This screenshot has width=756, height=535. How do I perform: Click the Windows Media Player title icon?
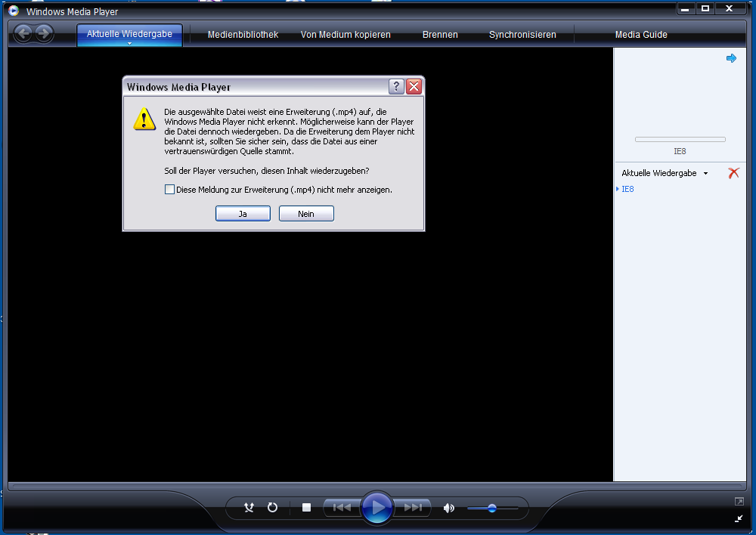point(14,11)
